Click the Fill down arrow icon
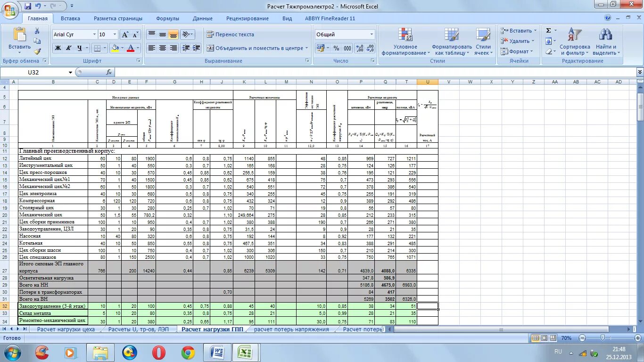644x362 pixels. [548, 41]
